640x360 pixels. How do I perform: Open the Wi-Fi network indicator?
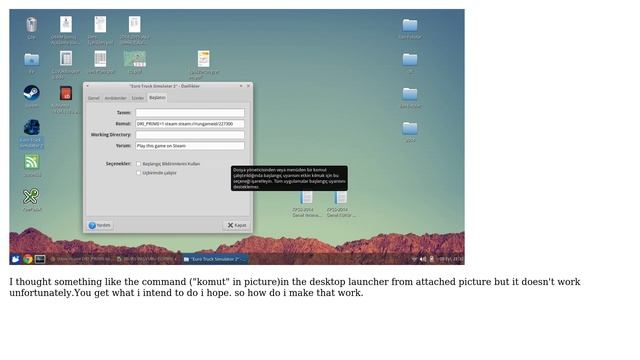point(414,259)
